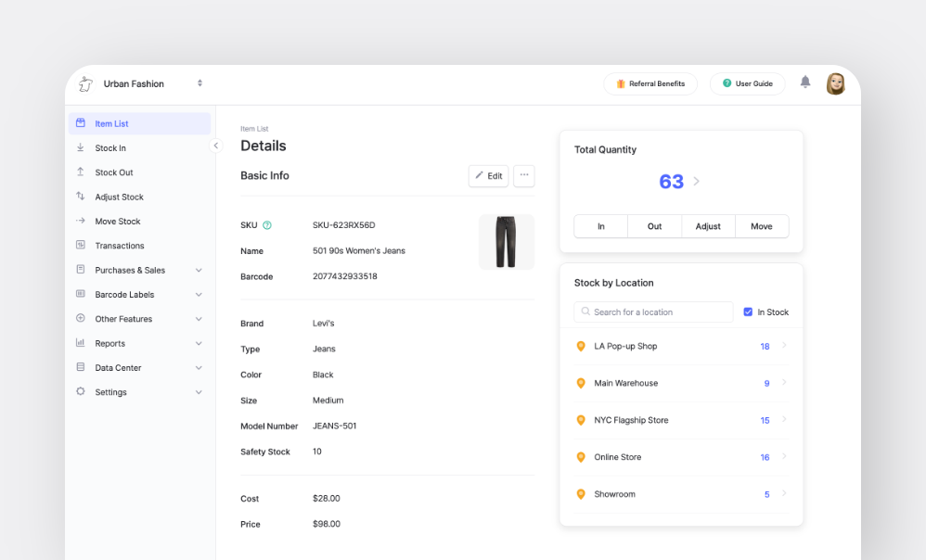Viewport: 926px width, 560px height.
Task: Click the Total Quantity 63 value
Action: [x=671, y=182]
